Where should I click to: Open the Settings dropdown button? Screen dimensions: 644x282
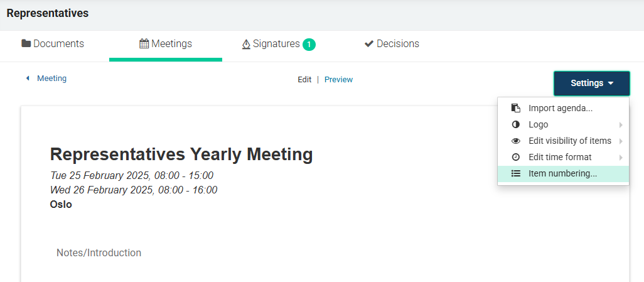(591, 84)
